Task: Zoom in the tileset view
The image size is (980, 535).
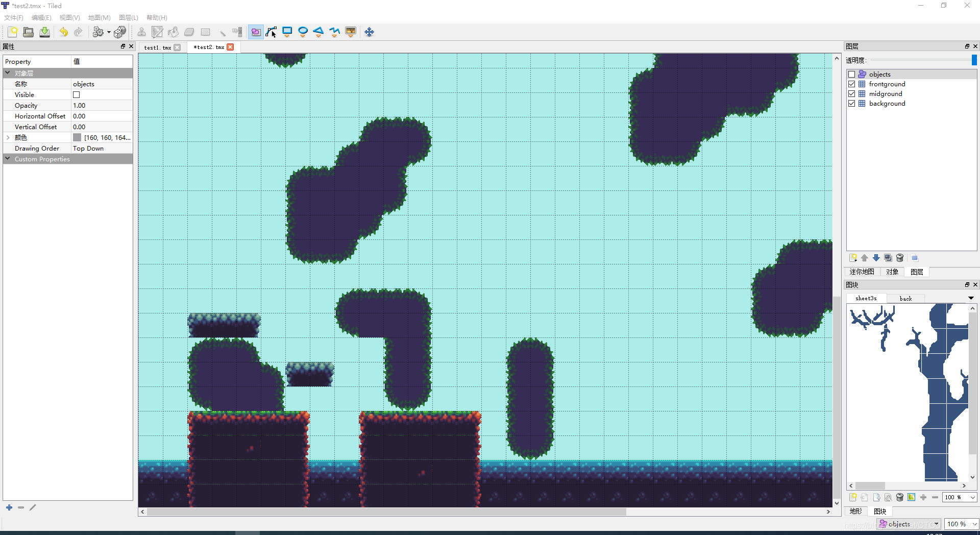Action: click(923, 497)
